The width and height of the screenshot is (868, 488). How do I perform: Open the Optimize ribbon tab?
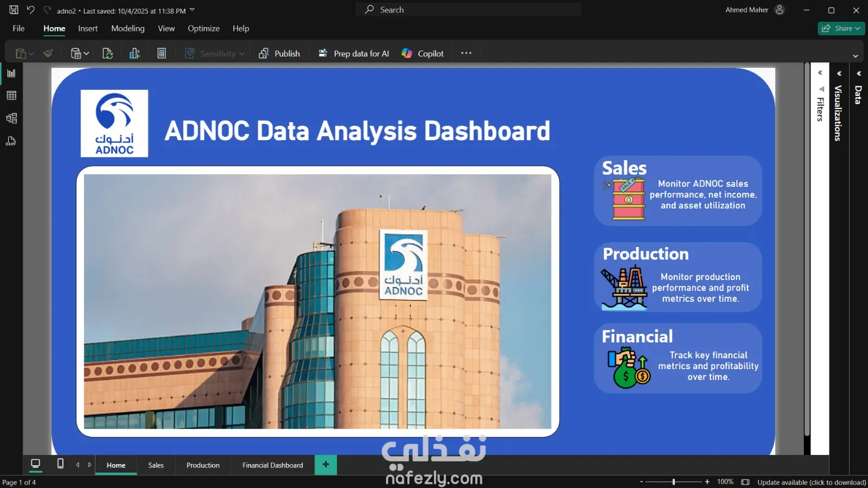pyautogui.click(x=203, y=29)
